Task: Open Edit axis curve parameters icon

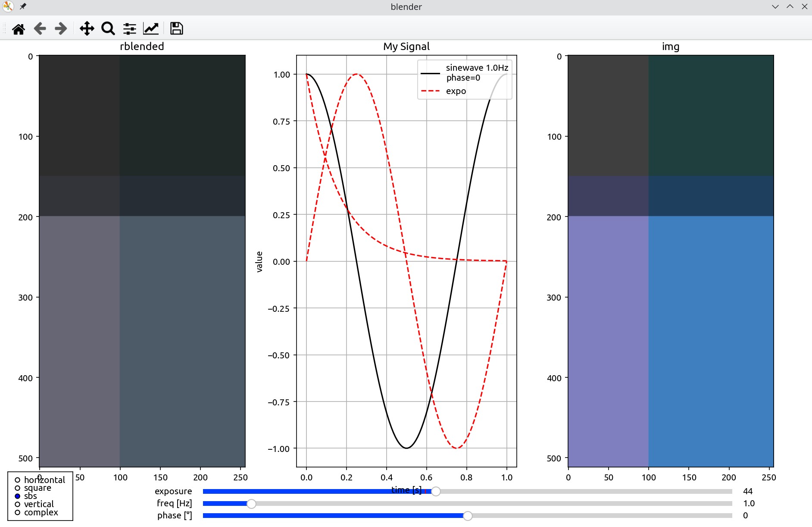Action: 151,29
